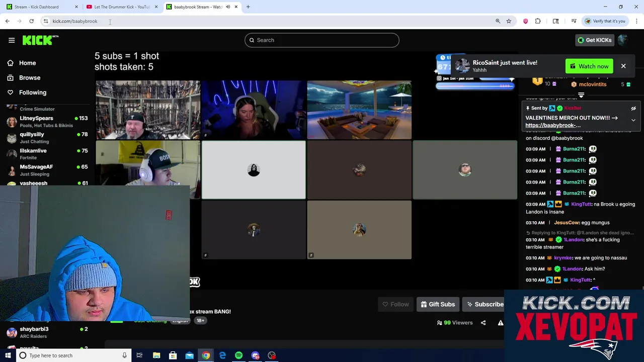This screenshot has height=362, width=644.
Task: Click the skull emote by first Burna211
Action: [593, 149]
